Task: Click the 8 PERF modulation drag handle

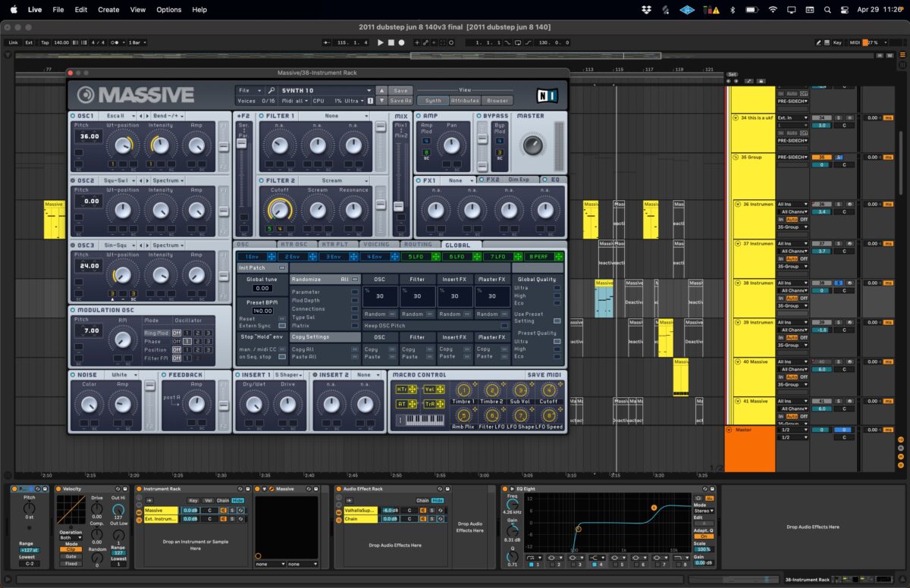Action: (558, 257)
